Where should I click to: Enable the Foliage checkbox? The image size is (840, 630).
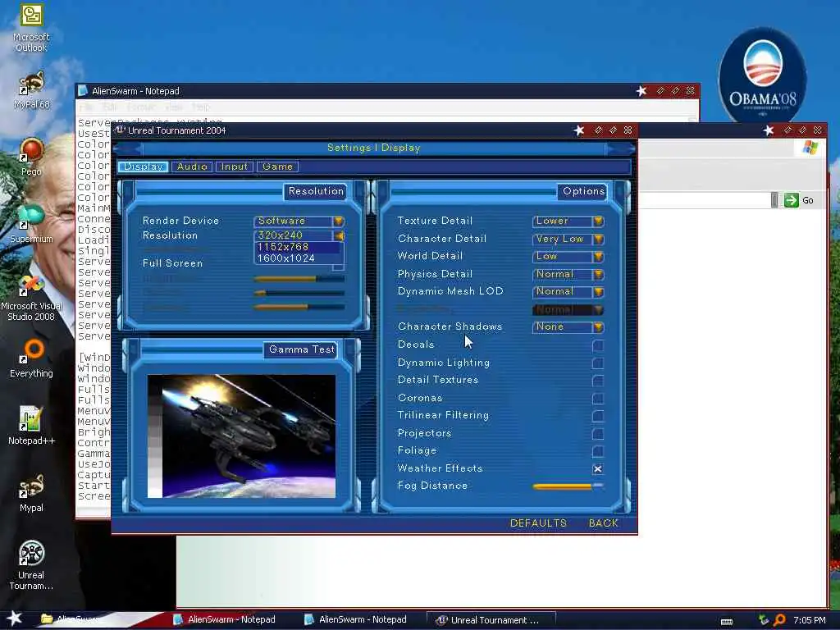pyautogui.click(x=598, y=452)
